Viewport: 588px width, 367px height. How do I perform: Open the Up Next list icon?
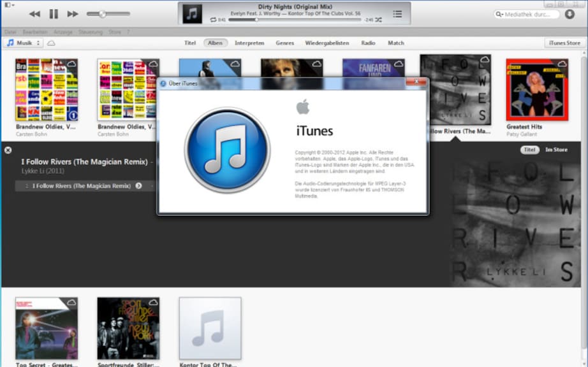coord(397,14)
